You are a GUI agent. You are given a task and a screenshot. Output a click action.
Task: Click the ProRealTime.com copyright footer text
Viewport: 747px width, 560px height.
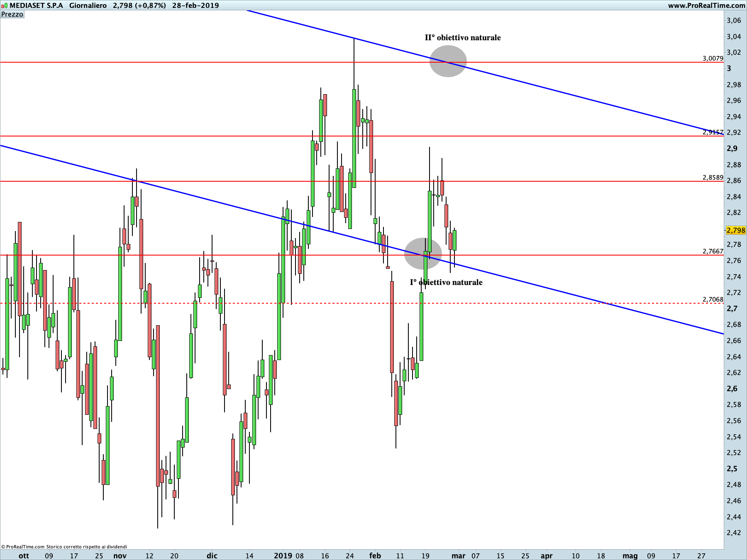(64, 547)
